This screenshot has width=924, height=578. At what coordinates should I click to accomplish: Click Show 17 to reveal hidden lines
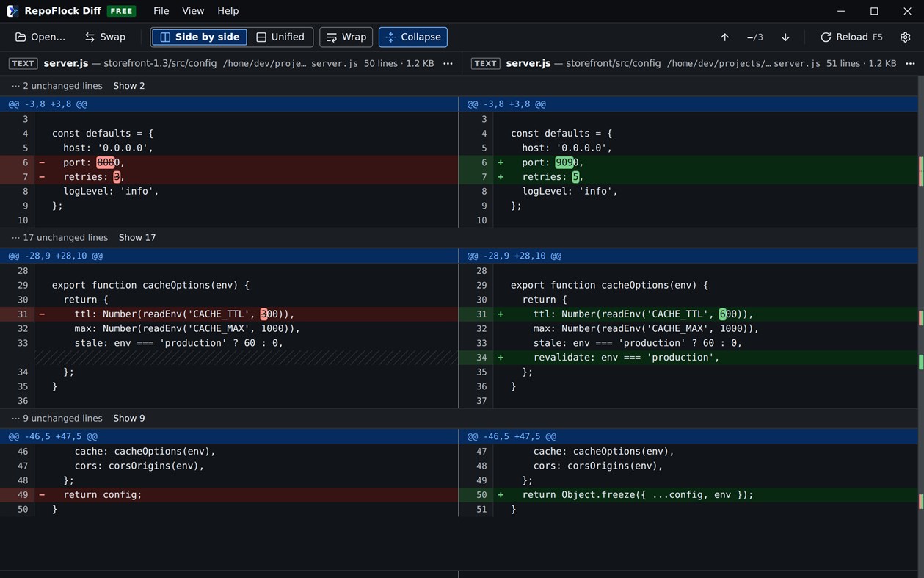137,238
